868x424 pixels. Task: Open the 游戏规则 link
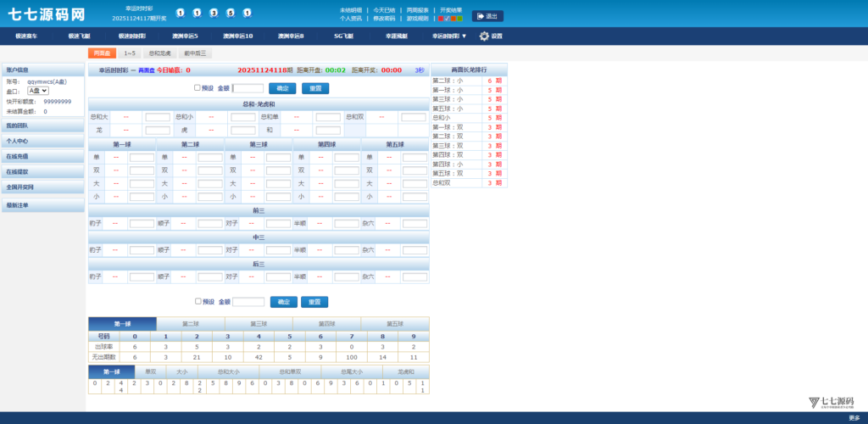coord(417,19)
